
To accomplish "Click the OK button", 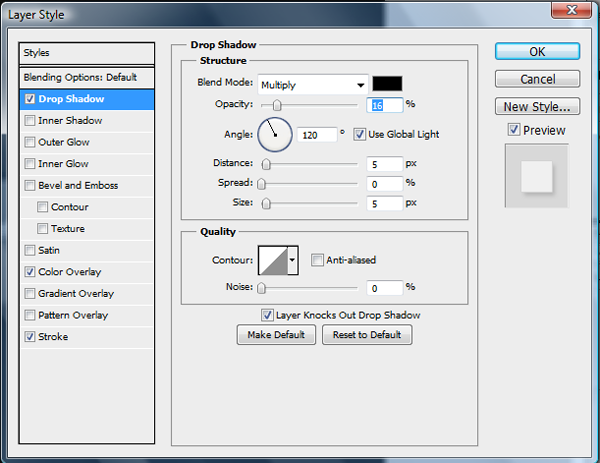I will click(x=537, y=51).
